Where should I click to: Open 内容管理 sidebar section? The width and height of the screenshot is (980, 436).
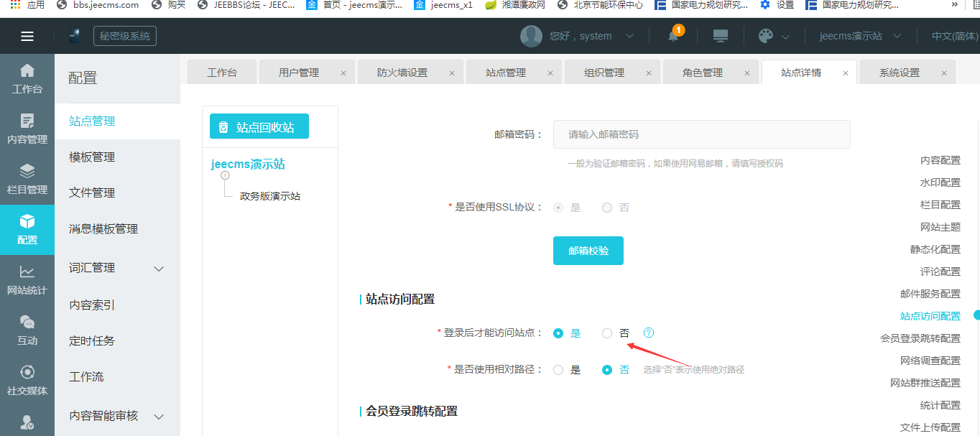(27, 129)
